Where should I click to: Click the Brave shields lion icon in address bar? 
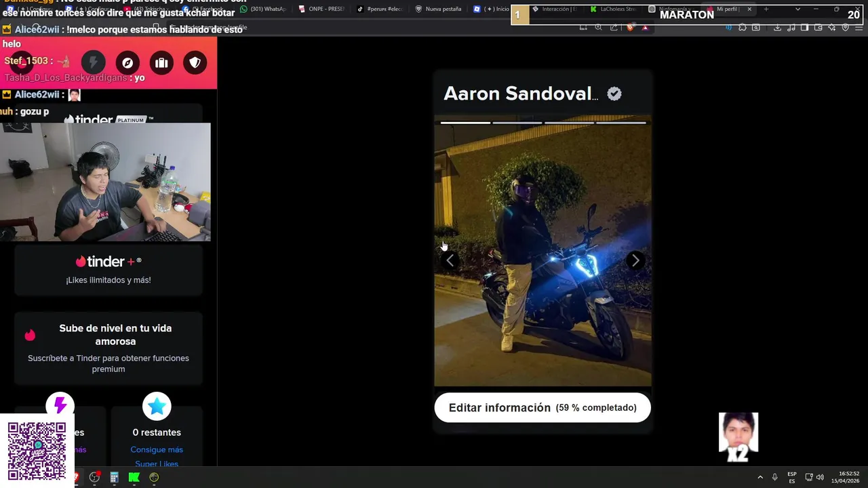pos(630,27)
